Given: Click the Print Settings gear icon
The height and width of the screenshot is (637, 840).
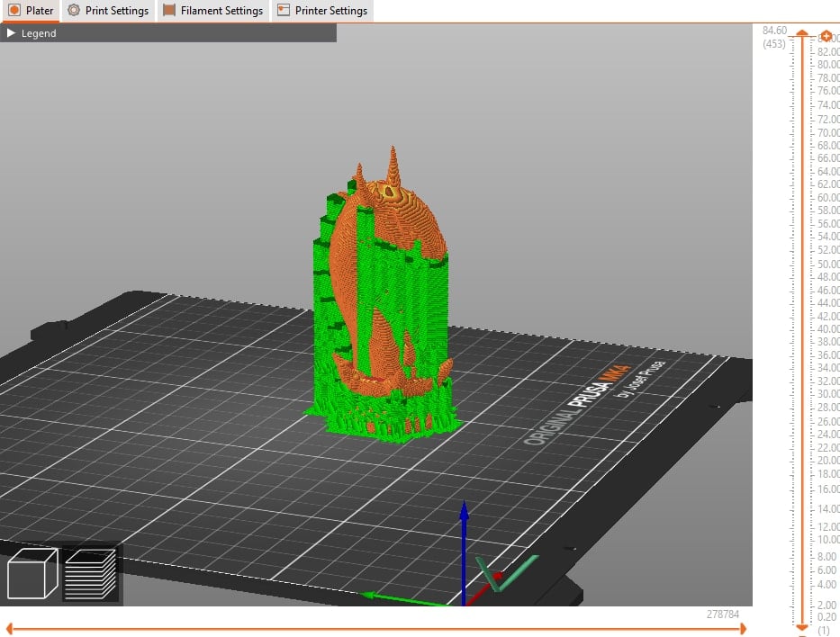Looking at the screenshot, I should [74, 10].
